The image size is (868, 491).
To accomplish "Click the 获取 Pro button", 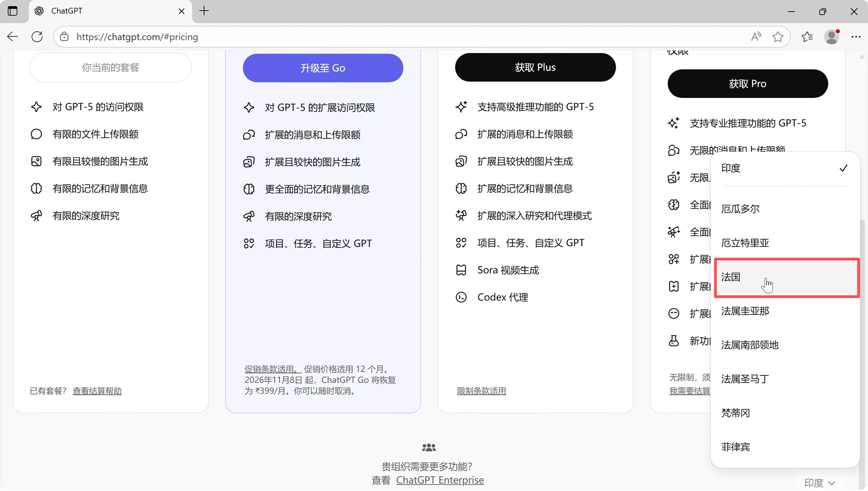I will [747, 84].
